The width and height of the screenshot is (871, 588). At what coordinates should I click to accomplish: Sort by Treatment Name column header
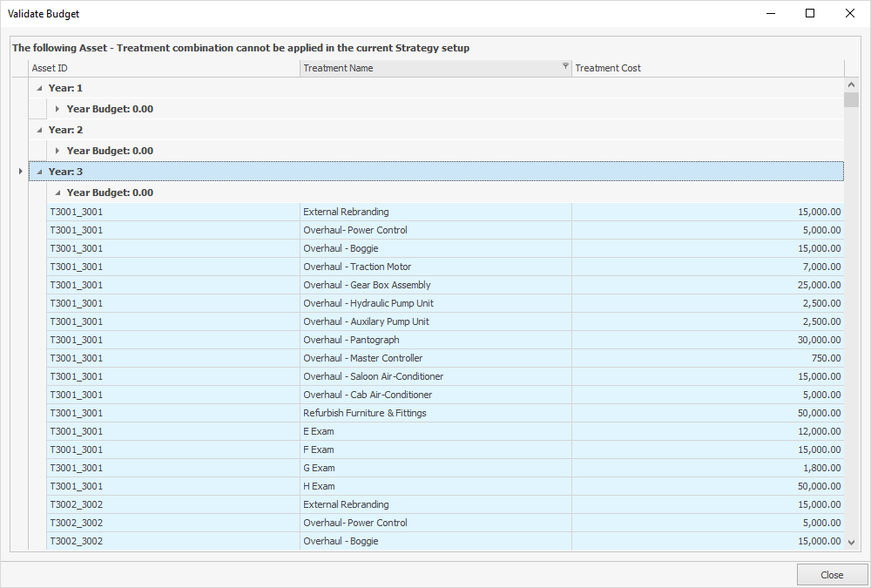(x=435, y=68)
